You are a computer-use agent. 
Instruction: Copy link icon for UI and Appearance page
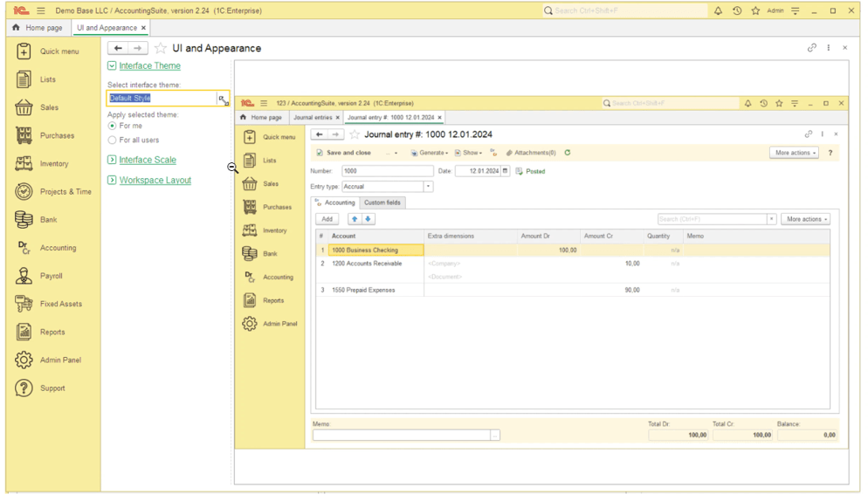pyautogui.click(x=811, y=48)
